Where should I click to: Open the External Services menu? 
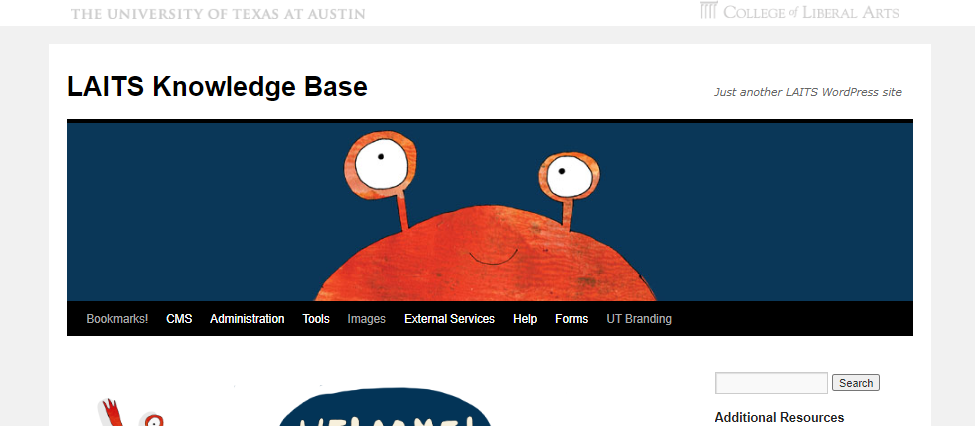point(449,318)
